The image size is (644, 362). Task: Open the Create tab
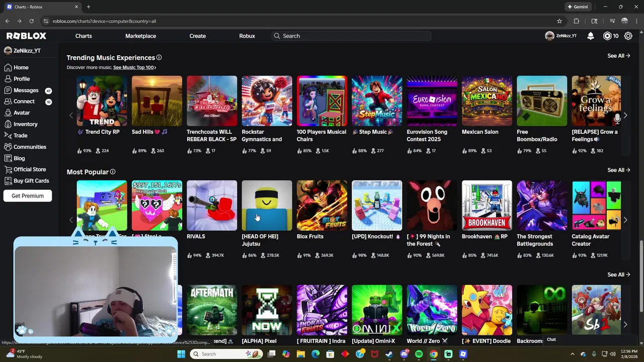click(x=198, y=36)
